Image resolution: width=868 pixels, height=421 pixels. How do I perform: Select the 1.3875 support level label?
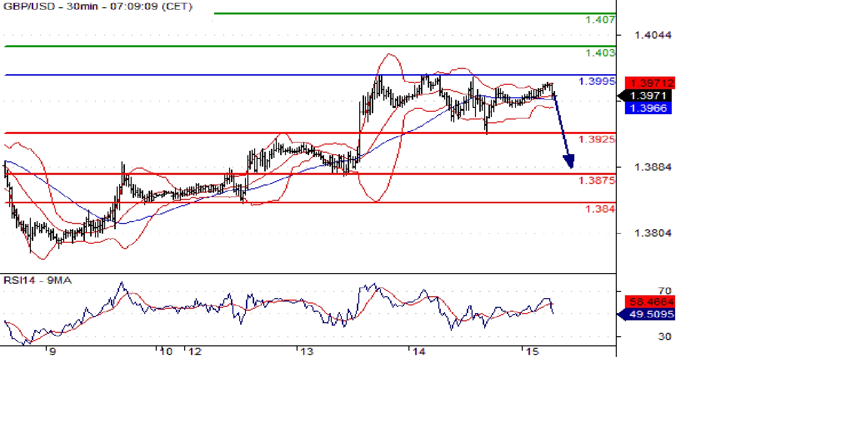597,181
